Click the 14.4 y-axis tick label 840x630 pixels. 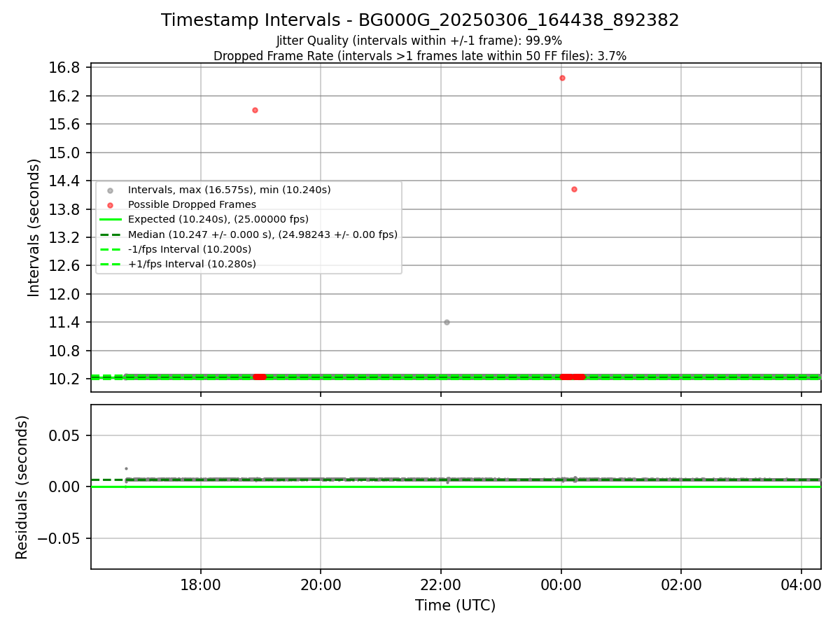[x=66, y=181]
